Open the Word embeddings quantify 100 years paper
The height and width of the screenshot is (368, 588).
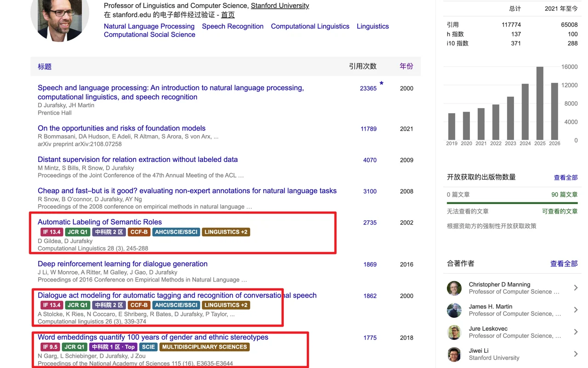[x=153, y=337]
